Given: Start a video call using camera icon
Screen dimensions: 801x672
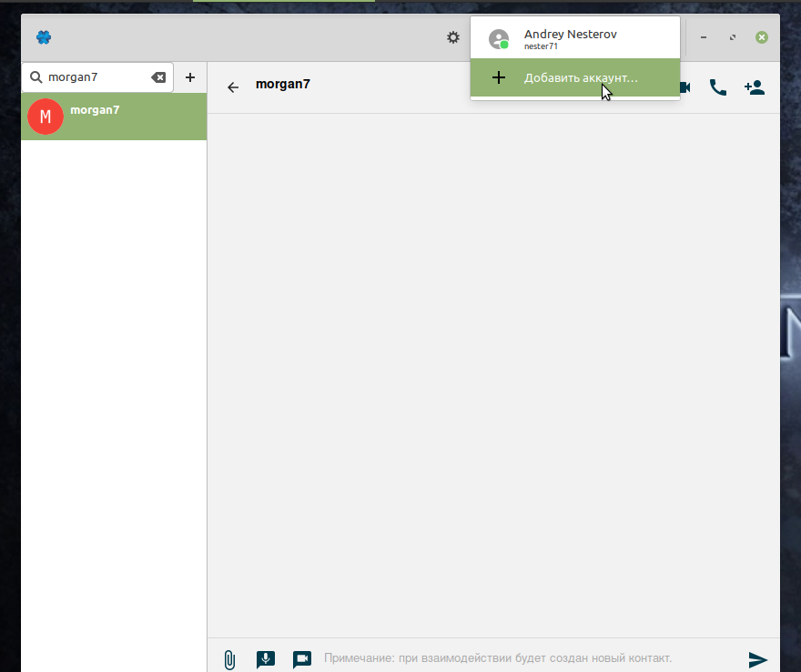Looking at the screenshot, I should click(x=684, y=87).
